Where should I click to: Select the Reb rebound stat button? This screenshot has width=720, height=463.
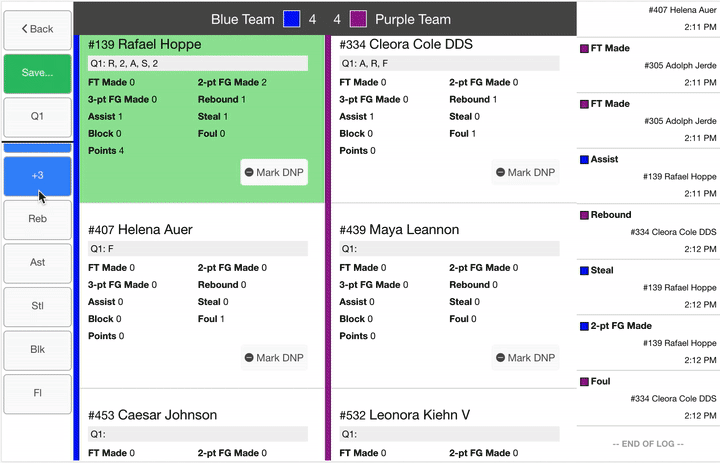pyautogui.click(x=37, y=219)
